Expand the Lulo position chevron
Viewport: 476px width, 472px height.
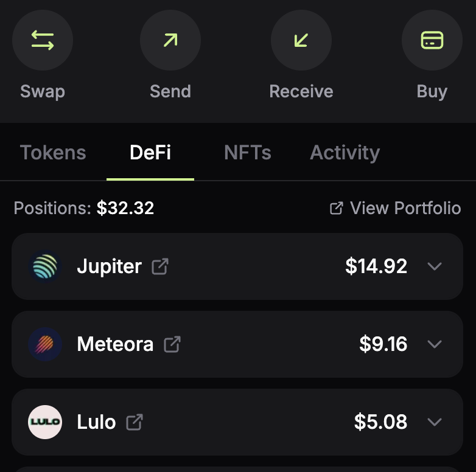click(x=434, y=422)
